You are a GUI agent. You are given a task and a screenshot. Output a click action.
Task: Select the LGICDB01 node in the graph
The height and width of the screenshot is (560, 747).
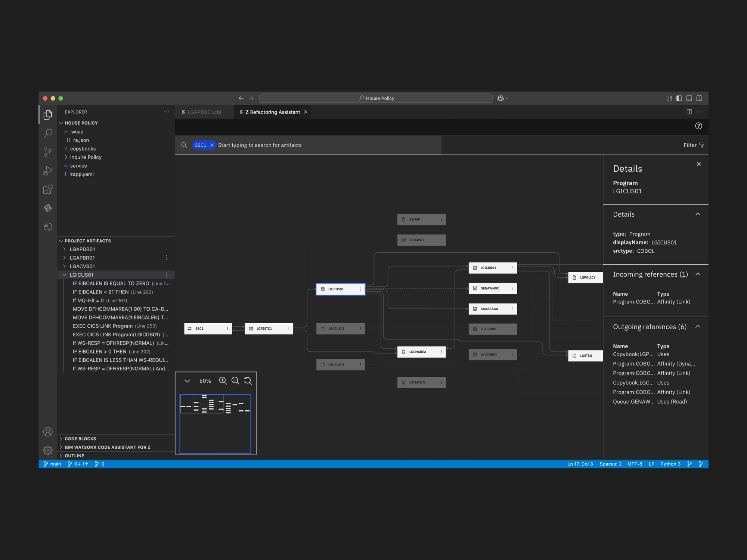tap(492, 268)
